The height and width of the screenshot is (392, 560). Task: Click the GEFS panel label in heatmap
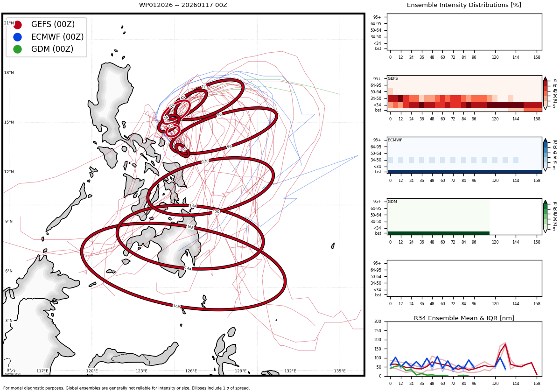(x=392, y=78)
